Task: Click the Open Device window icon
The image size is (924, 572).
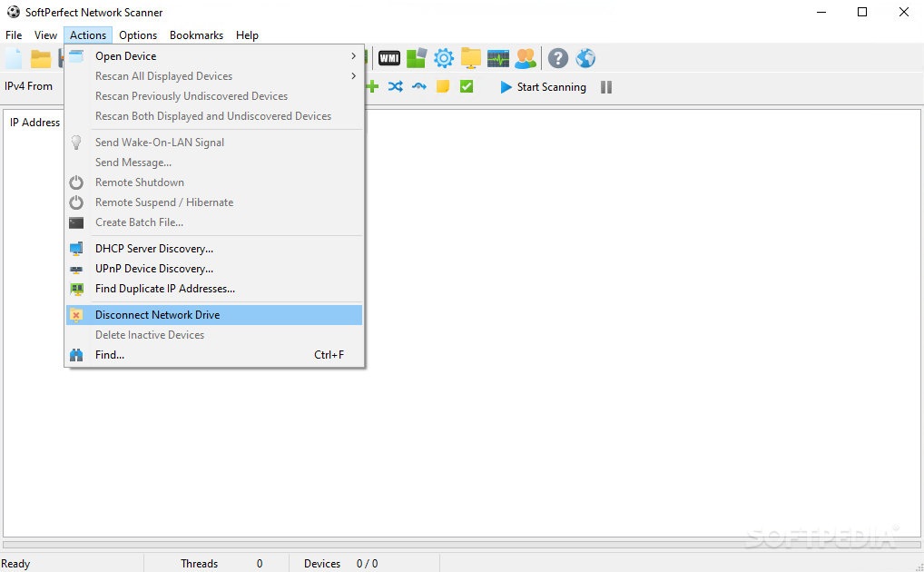Action: click(x=76, y=56)
